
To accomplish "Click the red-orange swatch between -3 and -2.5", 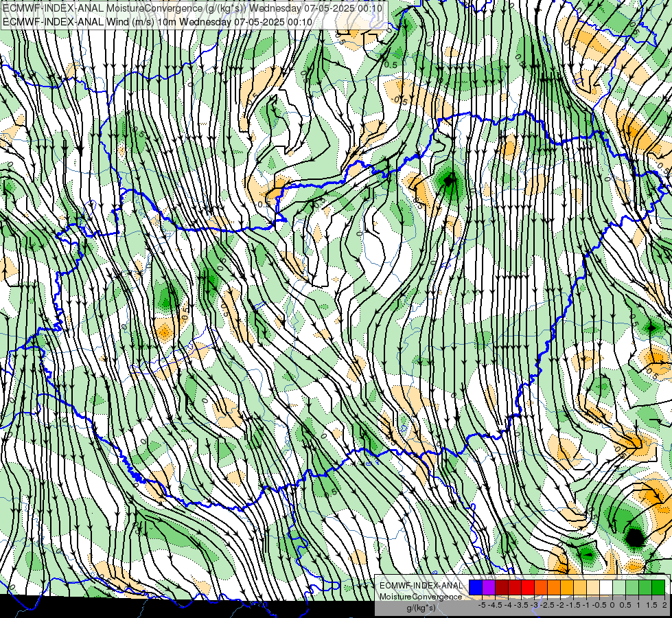I will (x=541, y=587).
